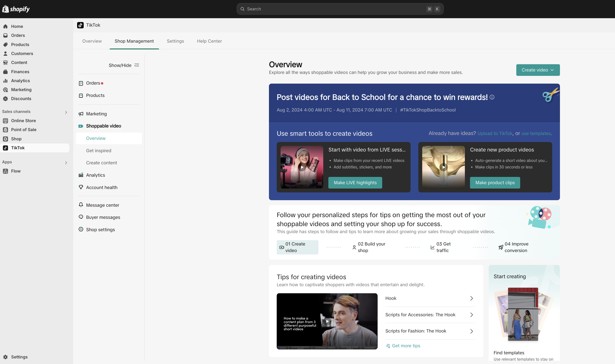Click the Shopify logo in header
The image size is (615, 364).
(16, 9)
